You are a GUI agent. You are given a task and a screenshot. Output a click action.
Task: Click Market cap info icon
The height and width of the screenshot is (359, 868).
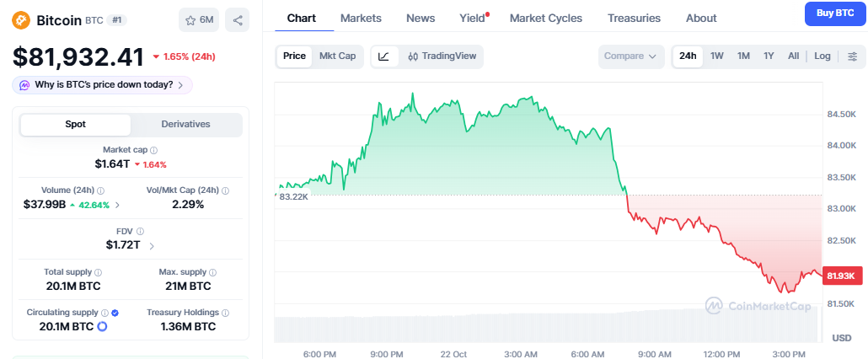pyautogui.click(x=154, y=150)
